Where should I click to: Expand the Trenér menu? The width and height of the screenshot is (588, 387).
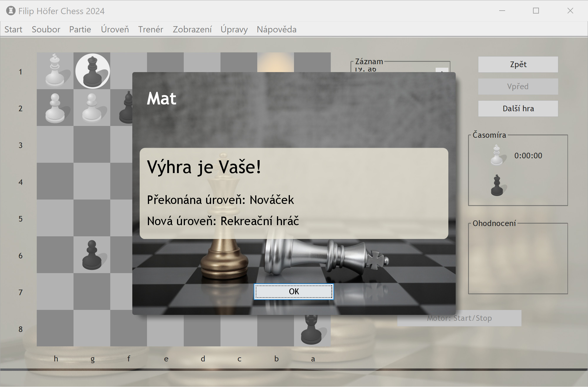151,29
